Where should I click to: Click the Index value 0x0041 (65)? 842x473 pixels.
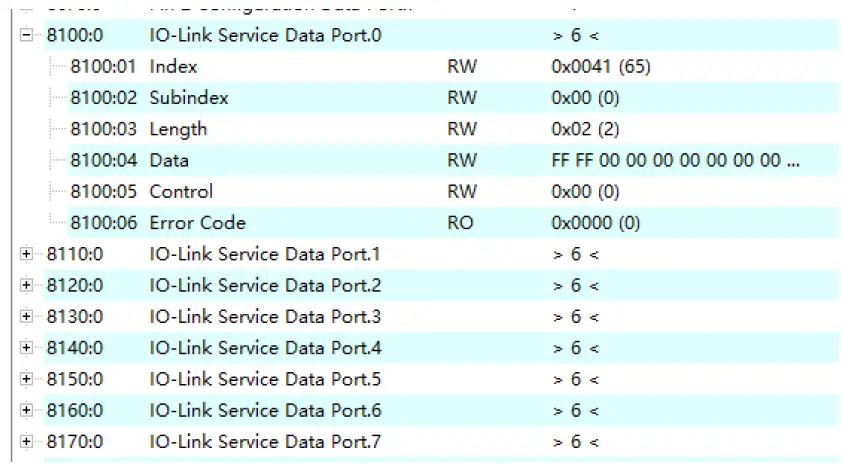click(600, 67)
